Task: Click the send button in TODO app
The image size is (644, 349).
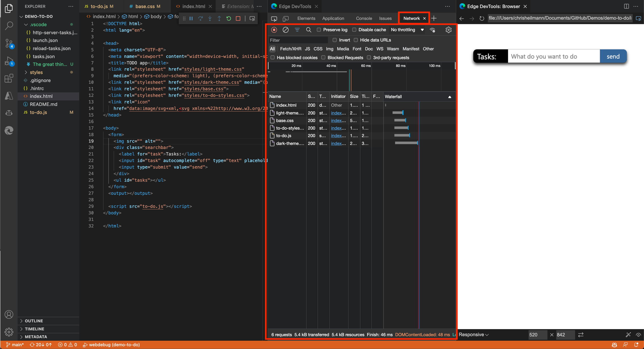Action: click(613, 56)
